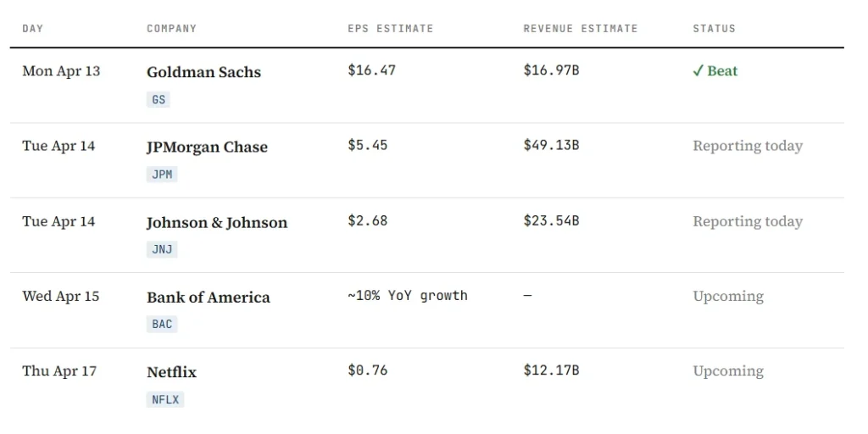868x434 pixels.
Task: Click the GS ticker badge
Action: pyautogui.click(x=159, y=100)
